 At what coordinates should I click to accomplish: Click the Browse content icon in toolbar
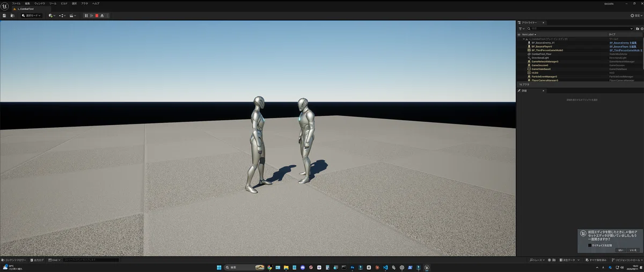coord(12,16)
